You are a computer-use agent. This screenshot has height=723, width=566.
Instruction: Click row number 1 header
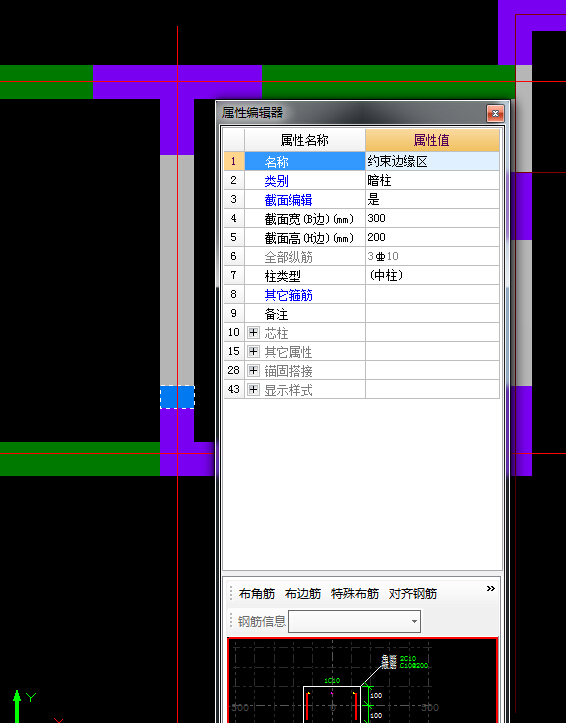click(x=234, y=161)
